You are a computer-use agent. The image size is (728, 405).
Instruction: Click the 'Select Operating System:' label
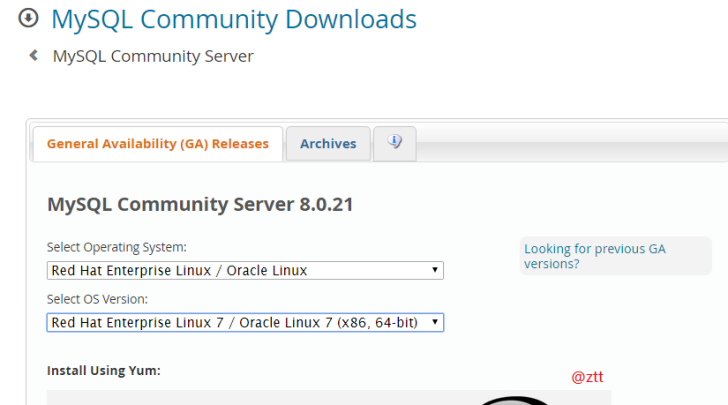117,247
